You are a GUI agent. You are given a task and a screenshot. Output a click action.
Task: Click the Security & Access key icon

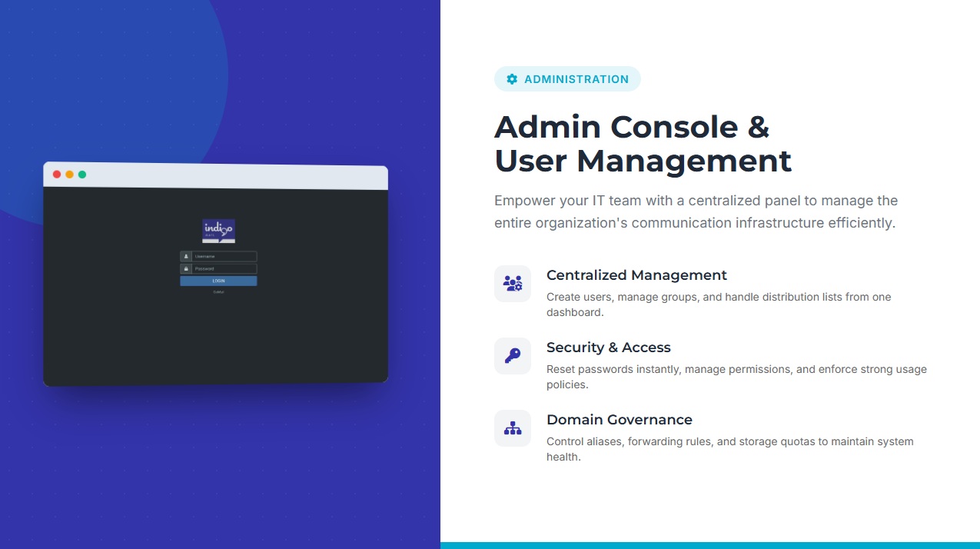point(513,356)
